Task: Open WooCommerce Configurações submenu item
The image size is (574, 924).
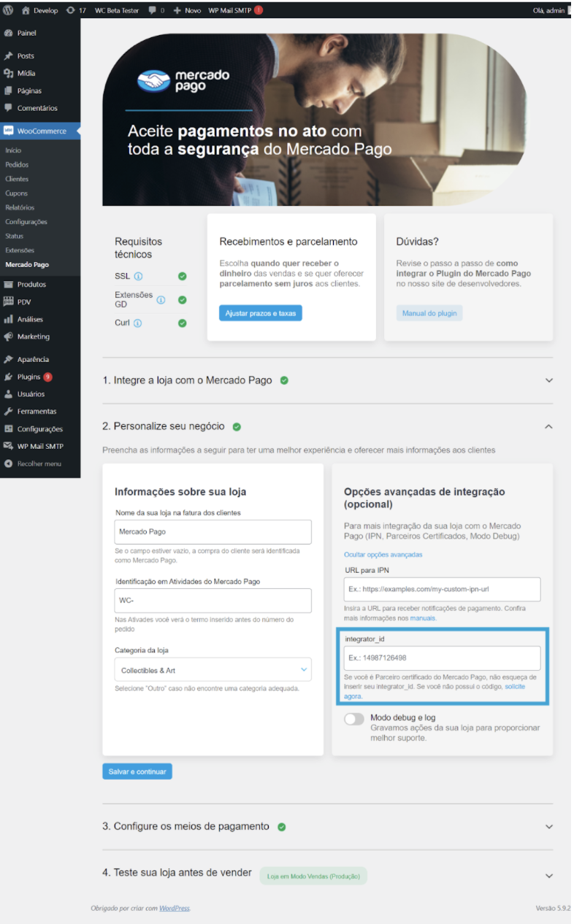Action: coord(26,222)
